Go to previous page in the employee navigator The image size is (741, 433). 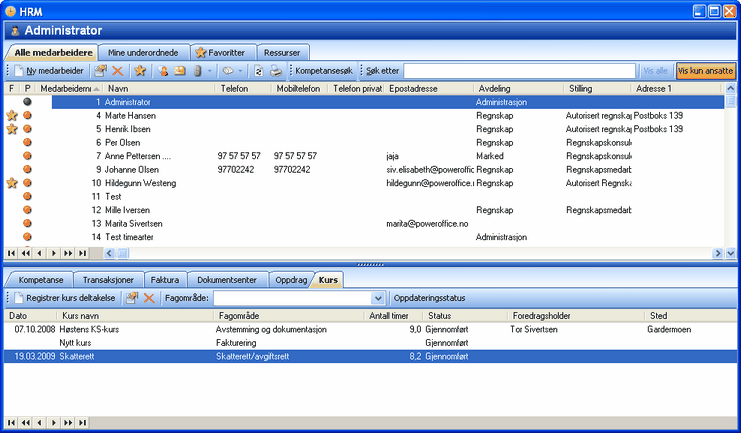point(26,253)
